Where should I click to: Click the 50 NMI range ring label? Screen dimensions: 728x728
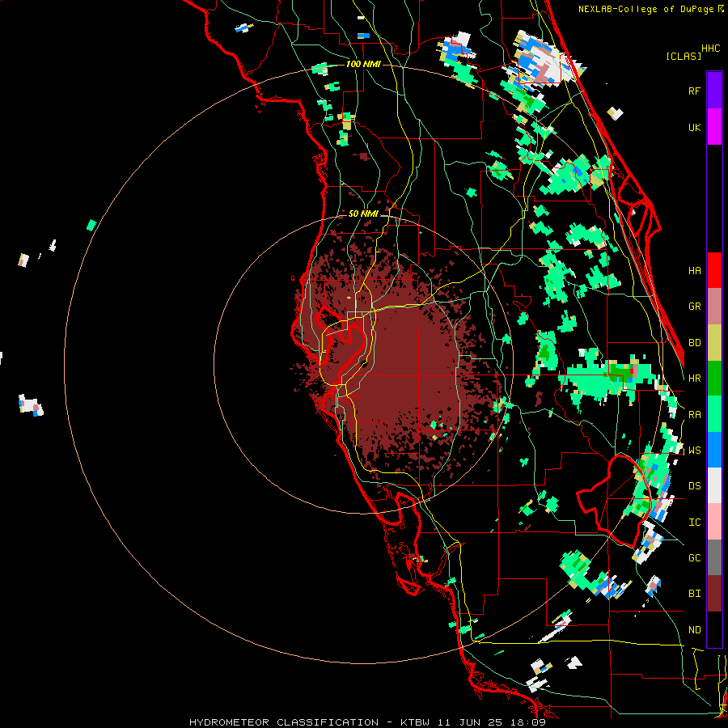(363, 214)
